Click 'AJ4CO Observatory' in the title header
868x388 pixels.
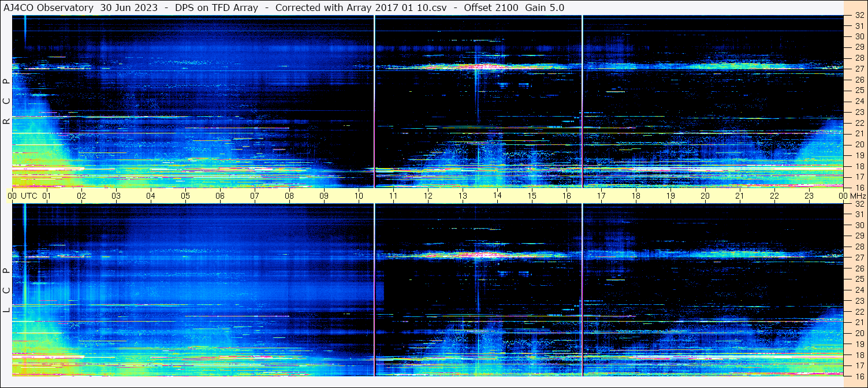[x=49, y=8]
